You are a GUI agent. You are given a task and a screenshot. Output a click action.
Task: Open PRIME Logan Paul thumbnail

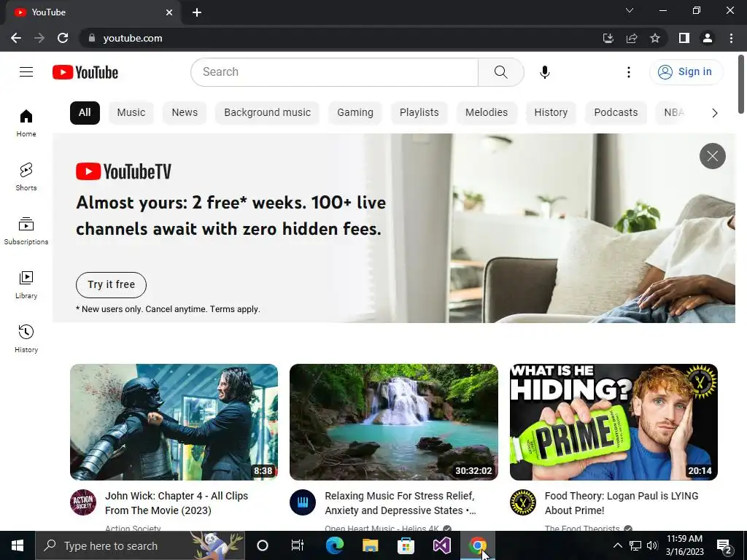(x=614, y=422)
